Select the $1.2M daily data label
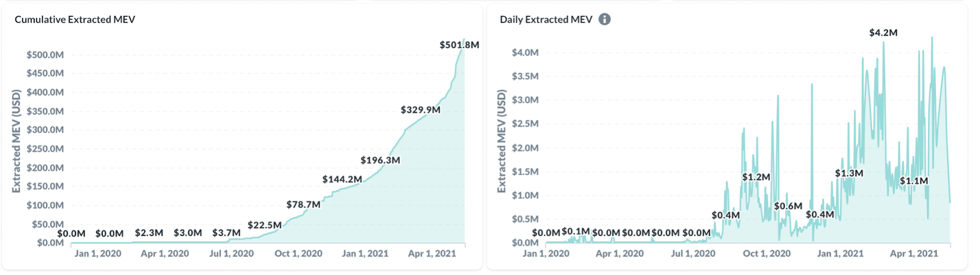Screen dimensions: 980x275 pyautogui.click(x=756, y=177)
